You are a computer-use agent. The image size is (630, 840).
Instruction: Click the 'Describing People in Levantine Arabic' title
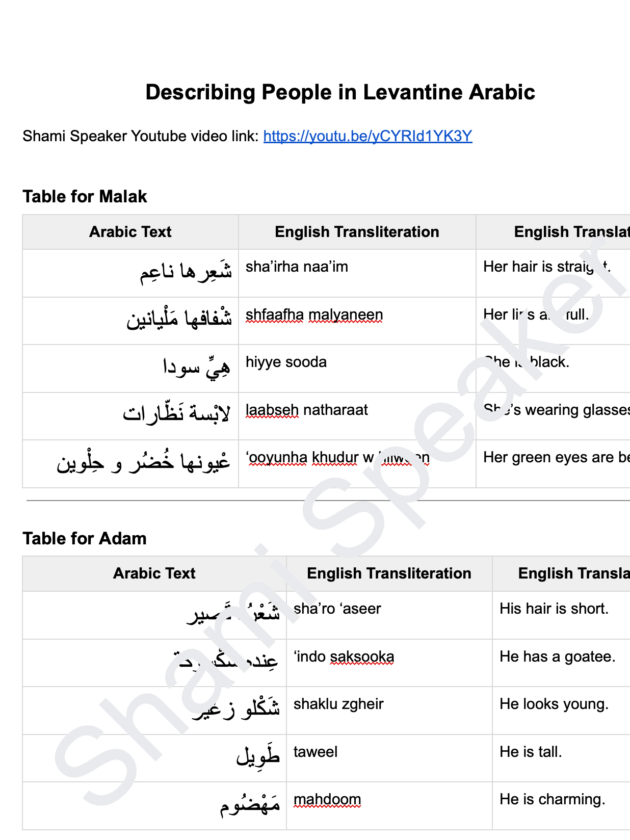point(340,92)
